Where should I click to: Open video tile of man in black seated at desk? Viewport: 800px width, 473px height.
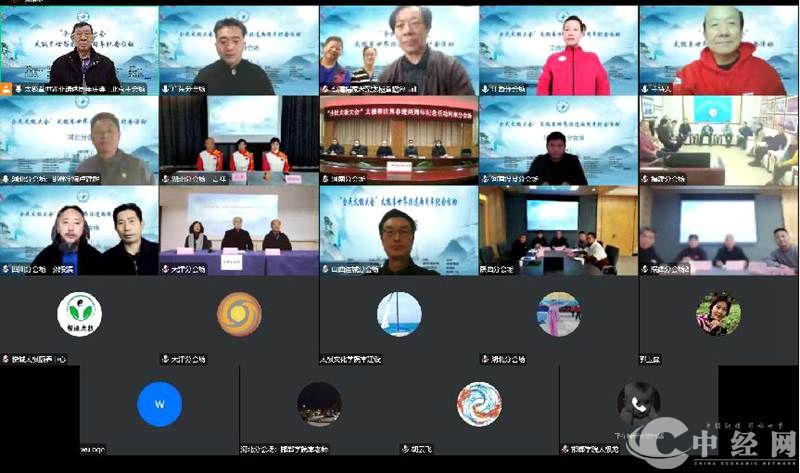coord(559,140)
